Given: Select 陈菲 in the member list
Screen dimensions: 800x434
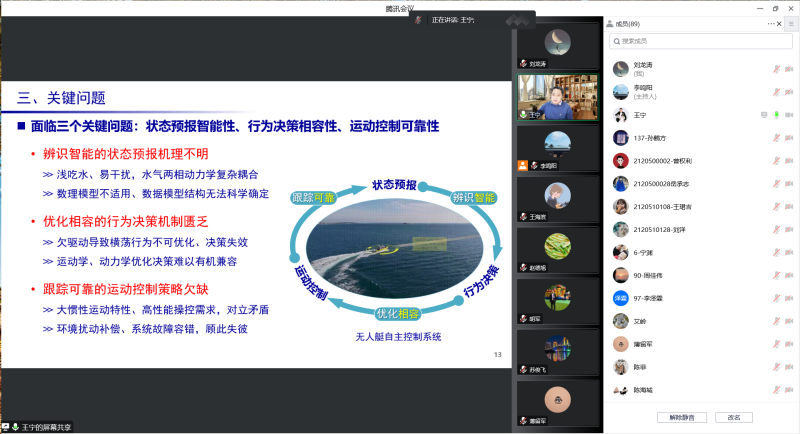Looking at the screenshot, I should click(x=639, y=367).
